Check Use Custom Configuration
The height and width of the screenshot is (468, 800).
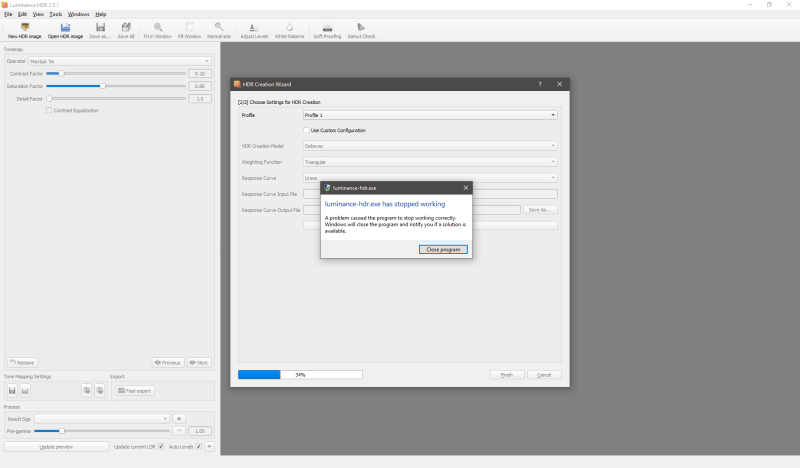point(306,130)
